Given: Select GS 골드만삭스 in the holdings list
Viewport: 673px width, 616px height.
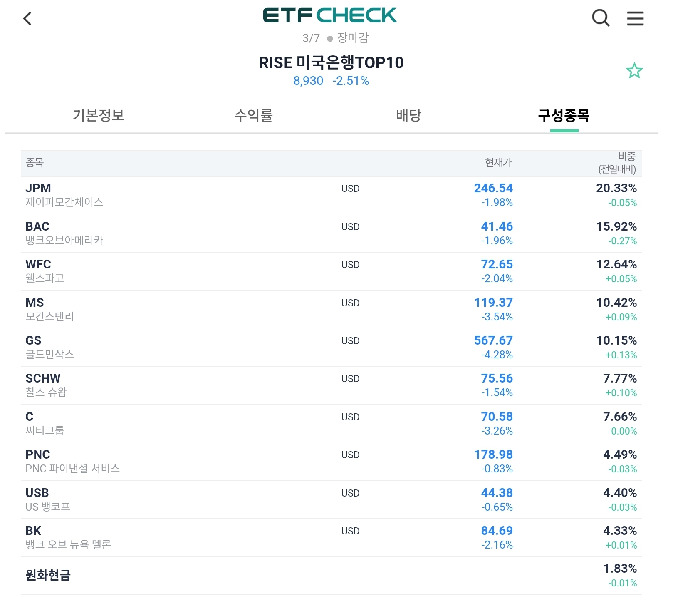Looking at the screenshot, I should point(331,348).
